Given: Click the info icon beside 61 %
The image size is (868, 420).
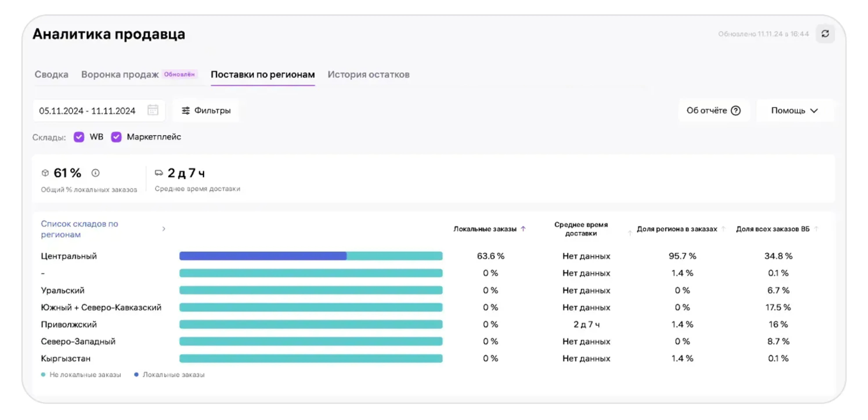Looking at the screenshot, I should click(95, 173).
